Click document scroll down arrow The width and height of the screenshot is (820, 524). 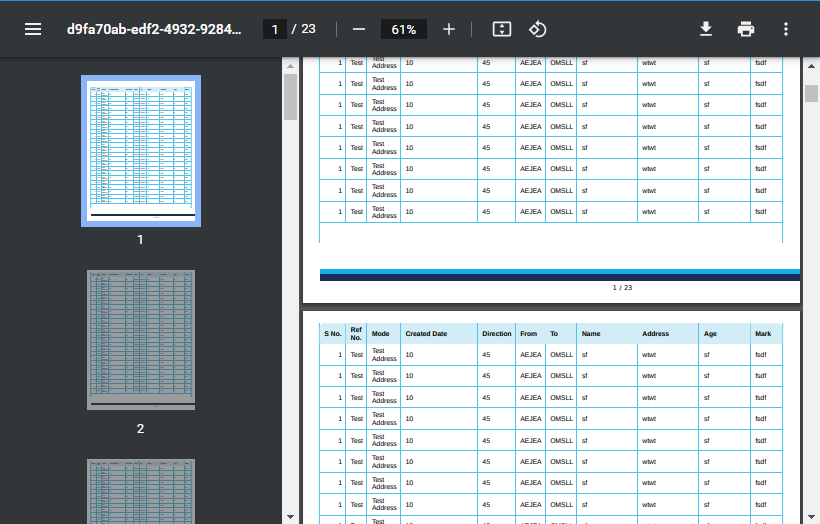click(x=811, y=517)
